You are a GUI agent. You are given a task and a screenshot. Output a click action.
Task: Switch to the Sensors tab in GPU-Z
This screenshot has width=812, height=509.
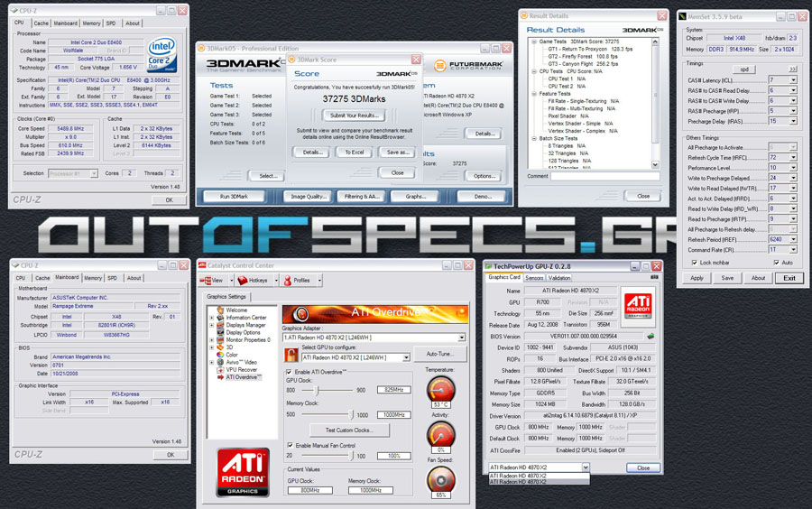(x=534, y=278)
